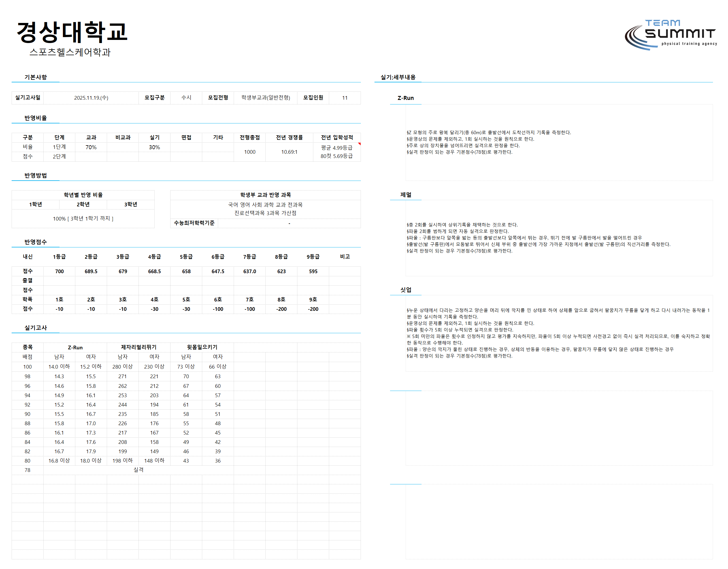
Task: Click the 수능최저학력기준 label
Action: pos(194,223)
